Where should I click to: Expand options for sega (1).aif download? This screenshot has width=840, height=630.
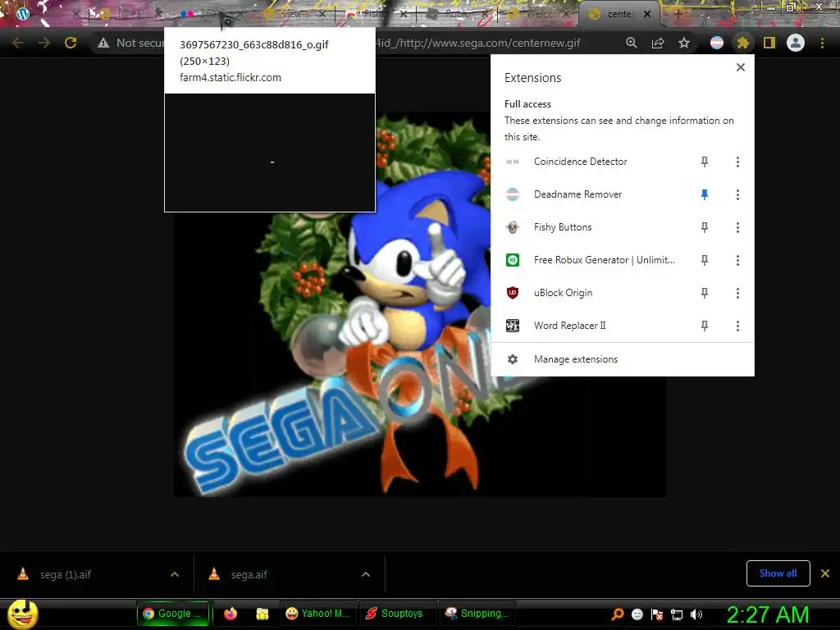pyautogui.click(x=175, y=574)
